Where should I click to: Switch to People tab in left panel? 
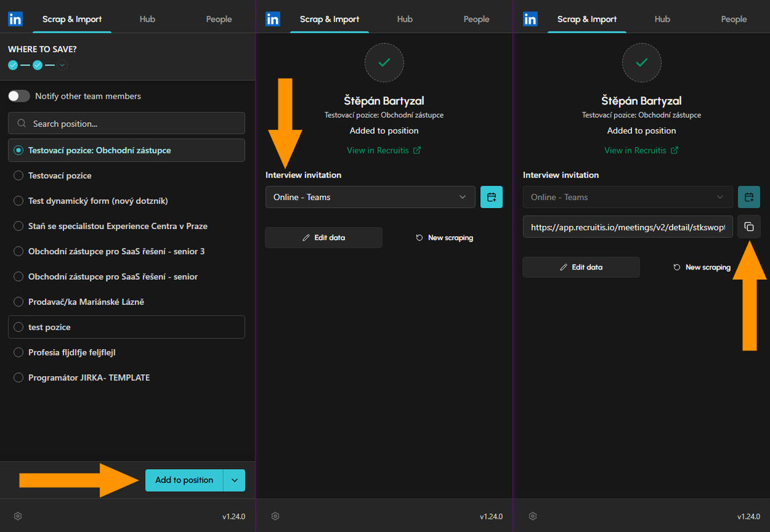coord(219,19)
